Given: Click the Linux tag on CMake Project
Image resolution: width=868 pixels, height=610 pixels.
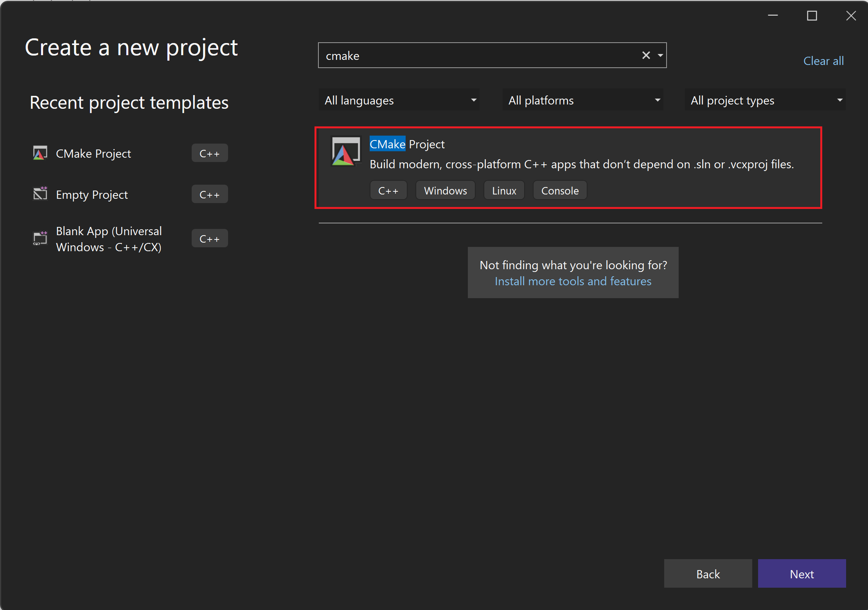Looking at the screenshot, I should (x=503, y=191).
